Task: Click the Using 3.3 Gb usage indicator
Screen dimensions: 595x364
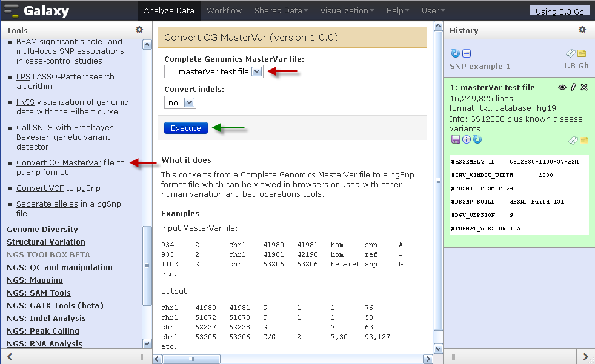Action: tap(559, 11)
